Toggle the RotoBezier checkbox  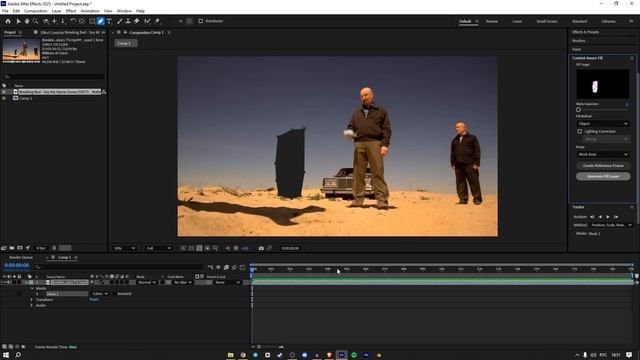click(x=200, y=21)
